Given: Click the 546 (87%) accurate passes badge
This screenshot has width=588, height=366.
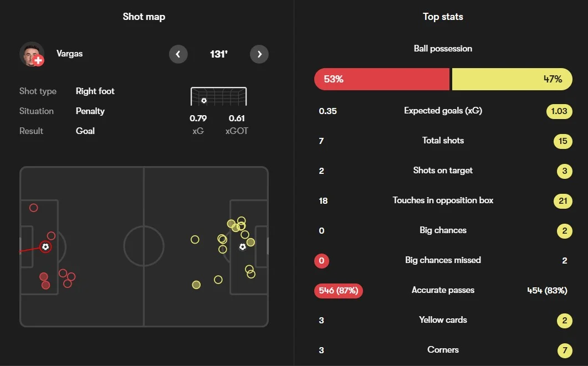Looking at the screenshot, I should coord(339,290).
